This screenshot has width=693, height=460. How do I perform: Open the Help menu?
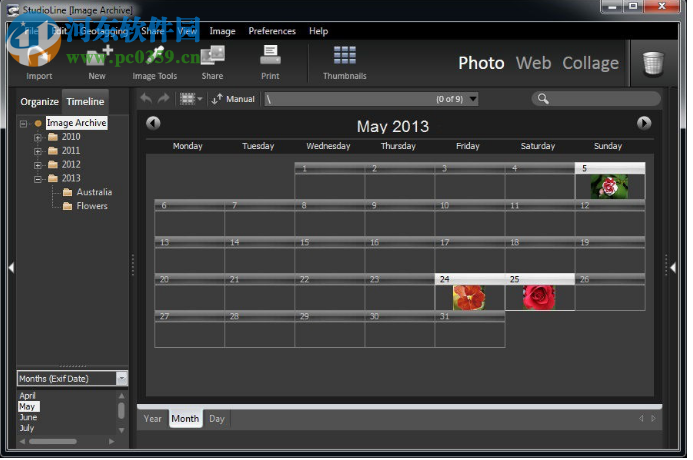tap(318, 31)
